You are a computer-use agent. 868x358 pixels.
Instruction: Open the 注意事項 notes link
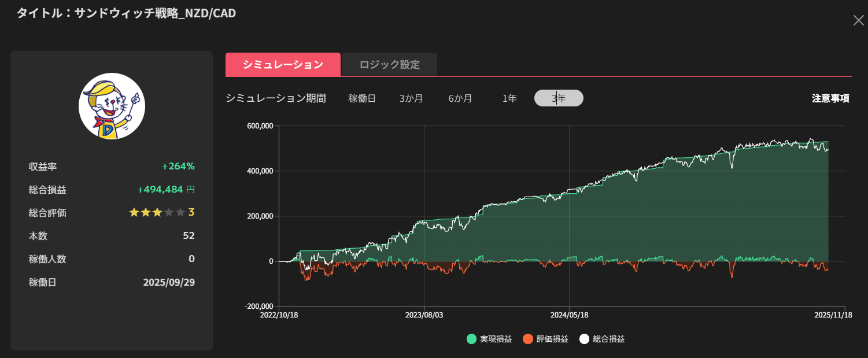(x=830, y=98)
